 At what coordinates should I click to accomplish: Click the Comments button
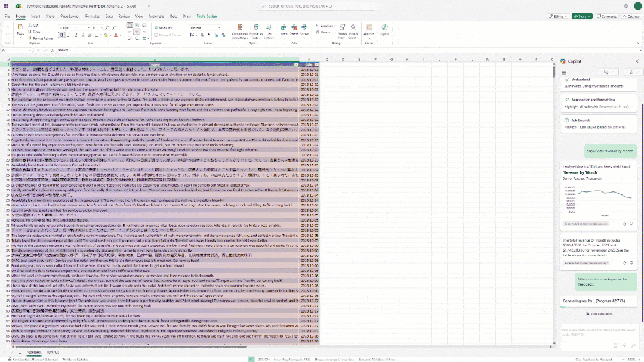[x=606, y=17]
